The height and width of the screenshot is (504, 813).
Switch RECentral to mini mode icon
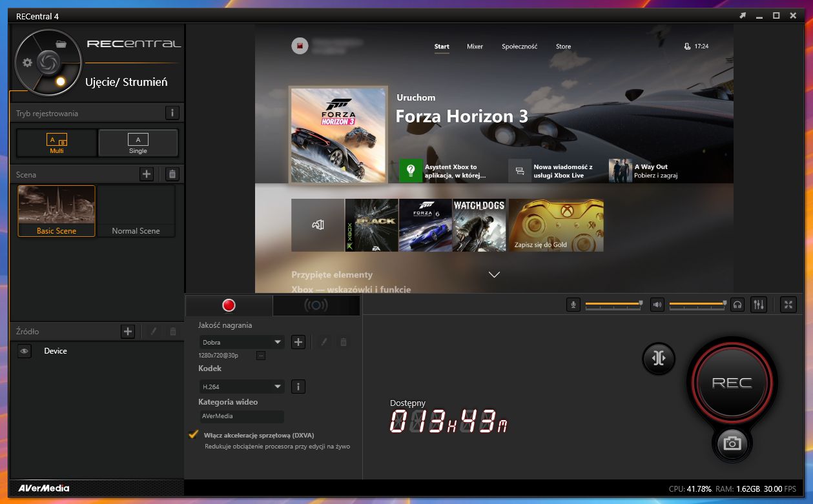click(743, 15)
